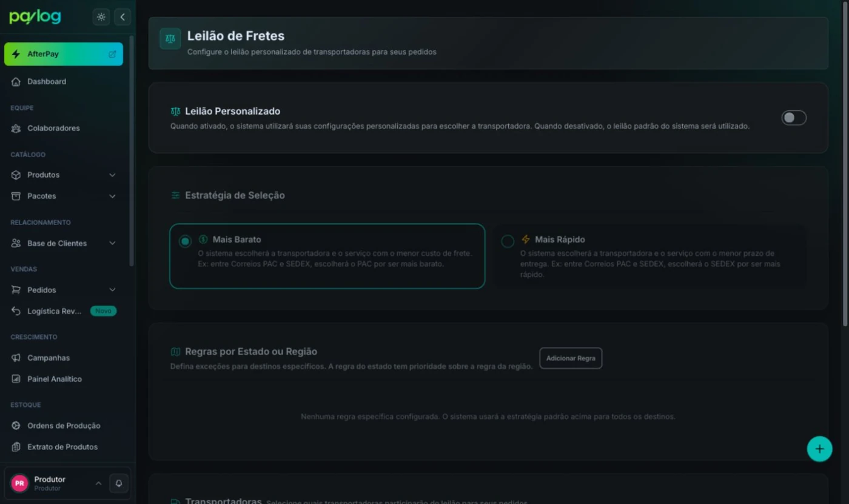The image size is (849, 504).
Task: Open notifications with the bell icon
Action: coord(119,483)
